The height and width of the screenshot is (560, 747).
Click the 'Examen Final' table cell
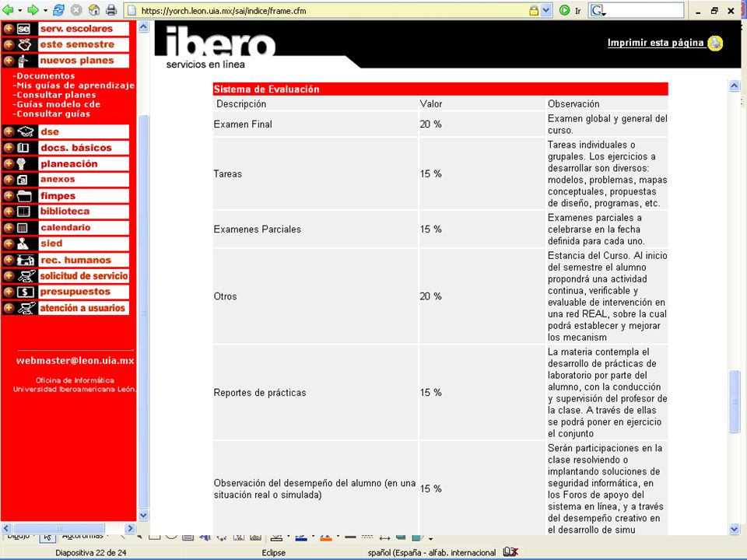pos(315,124)
